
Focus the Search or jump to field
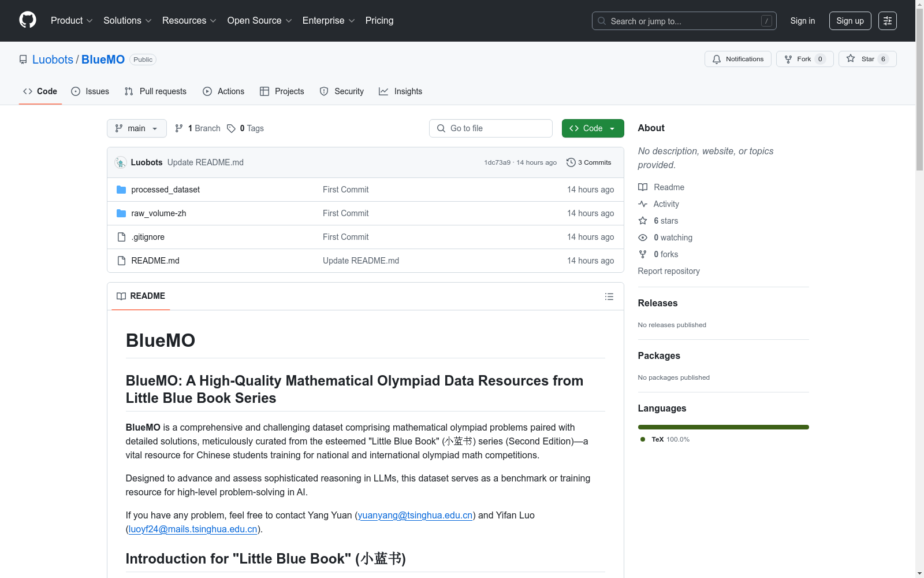coord(684,21)
